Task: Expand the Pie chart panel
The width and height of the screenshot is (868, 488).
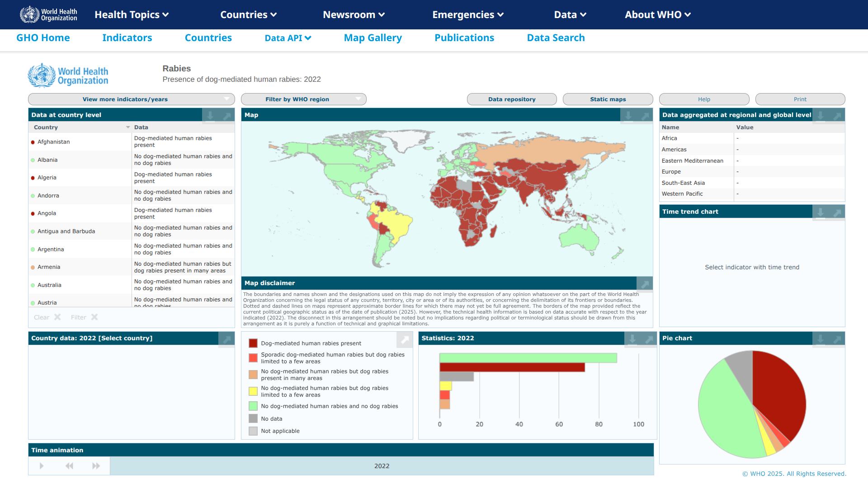Action: point(837,339)
